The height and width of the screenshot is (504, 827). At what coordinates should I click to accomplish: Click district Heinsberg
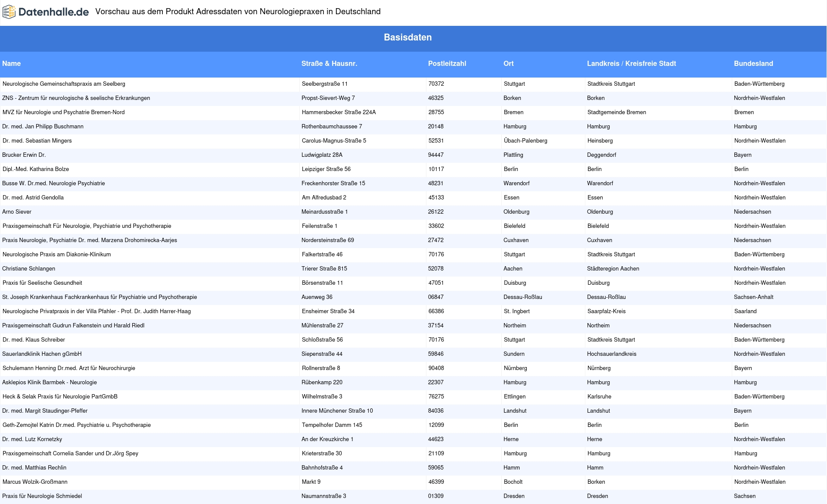pyautogui.click(x=600, y=141)
